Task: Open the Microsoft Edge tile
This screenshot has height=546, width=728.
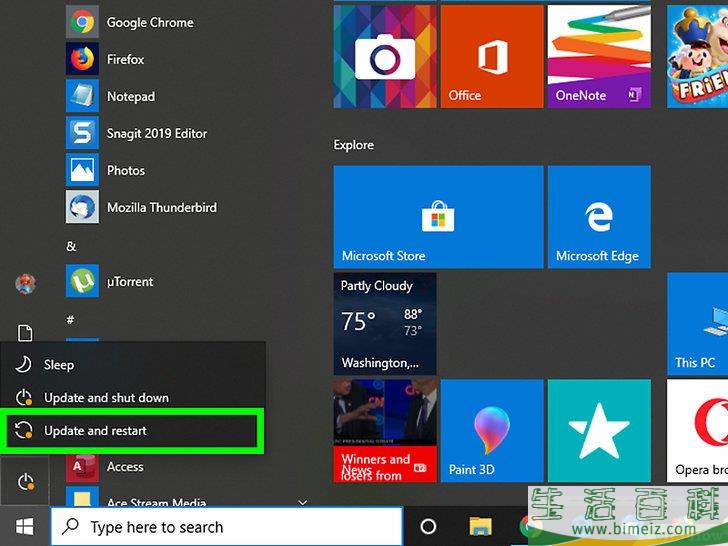Action: (599, 217)
